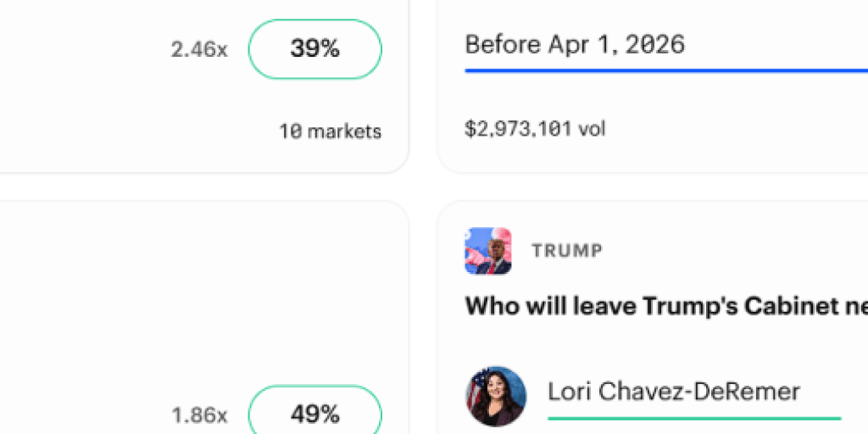Select the Lori Chavez-DeRemer outcome name
Image resolution: width=868 pixels, height=434 pixels.
point(673,391)
